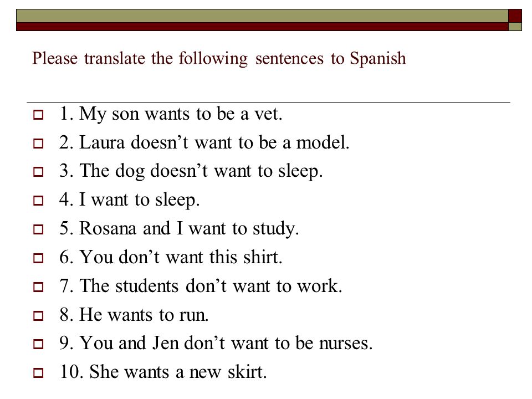
Task: Click the square bullet beside sentence 1
Action: [38, 115]
